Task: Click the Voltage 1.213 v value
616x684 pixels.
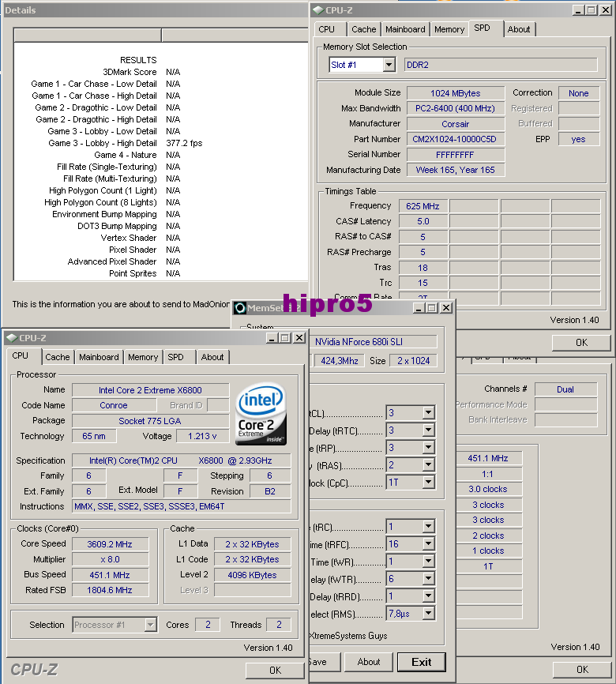Action: [x=202, y=436]
